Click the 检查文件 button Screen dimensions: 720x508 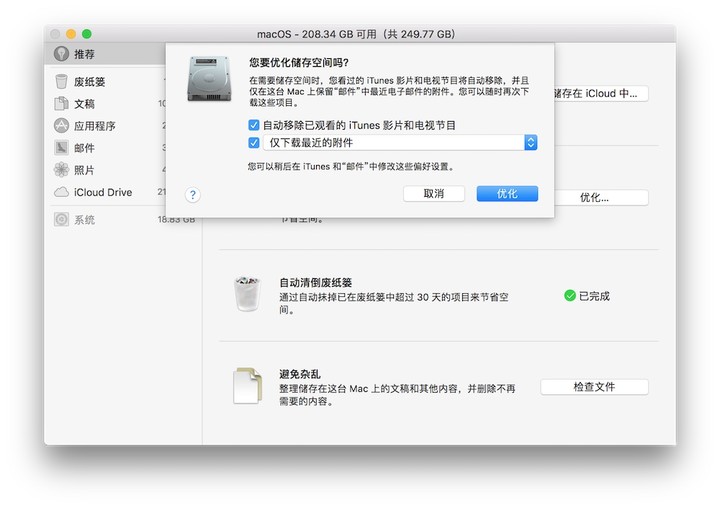point(594,387)
